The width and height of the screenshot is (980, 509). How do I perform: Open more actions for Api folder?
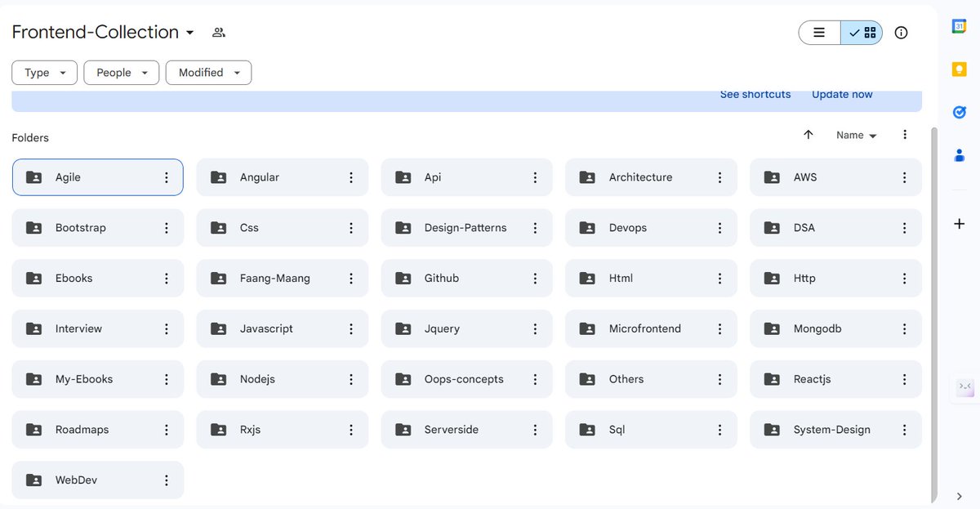pos(535,177)
